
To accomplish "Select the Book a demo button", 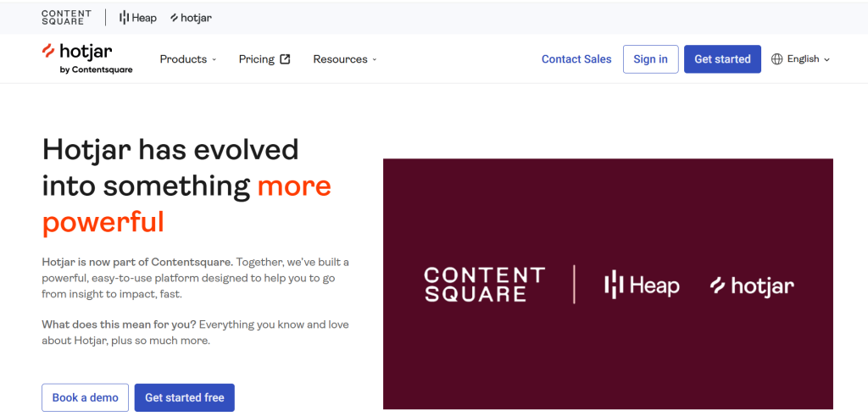I will click(x=86, y=397).
